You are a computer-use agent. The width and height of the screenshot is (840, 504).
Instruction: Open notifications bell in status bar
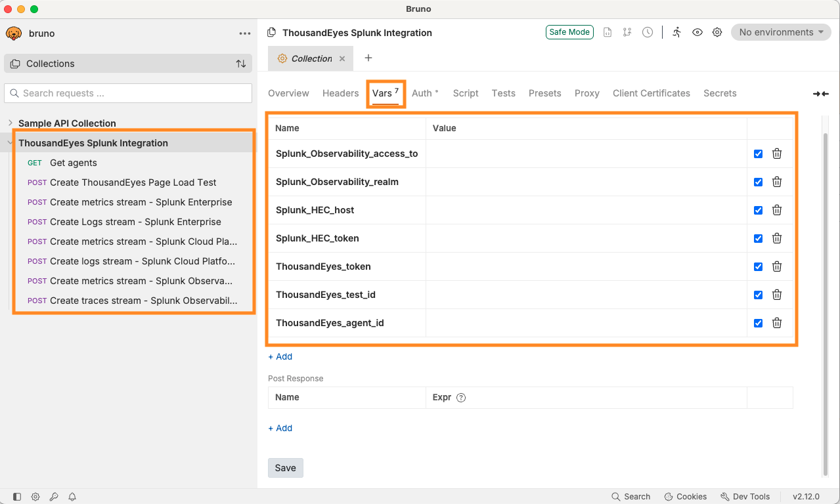[72, 497]
